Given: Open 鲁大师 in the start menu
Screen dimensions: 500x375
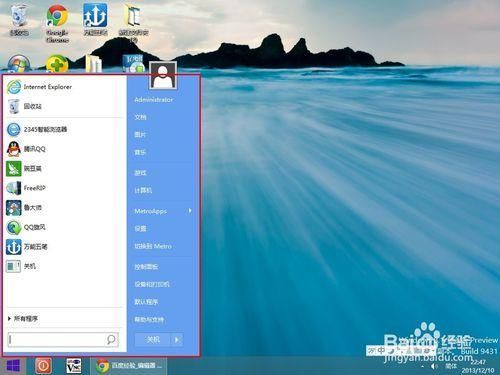Looking at the screenshot, I should [x=24, y=208].
